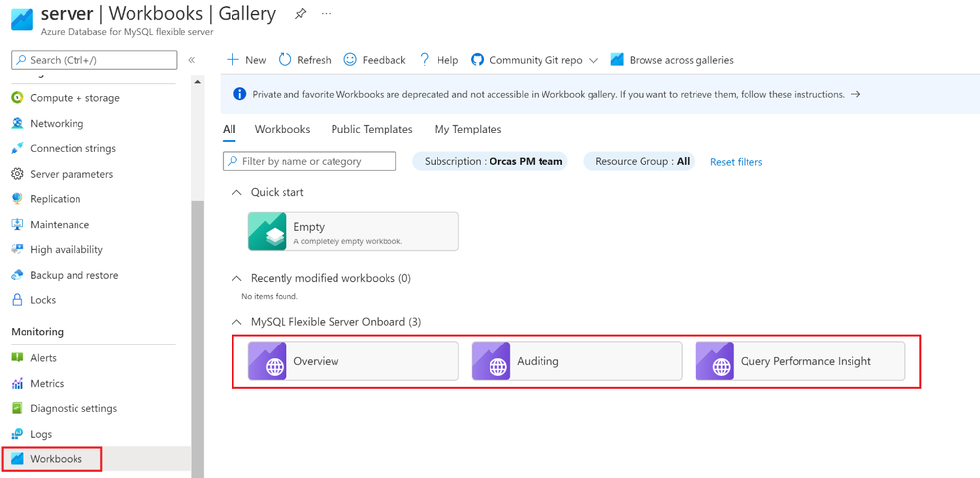Screen dimensions: 980x478
Task: Click the sidebar scroll up arrow
Action: 197,82
